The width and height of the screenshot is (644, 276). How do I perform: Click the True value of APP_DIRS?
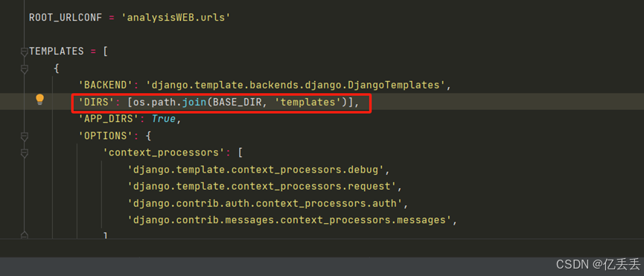(x=164, y=119)
